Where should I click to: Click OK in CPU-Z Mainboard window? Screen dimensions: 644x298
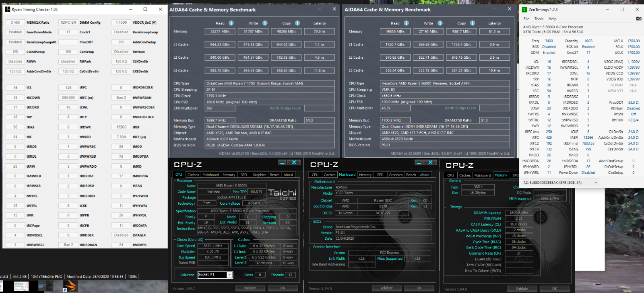click(419, 288)
